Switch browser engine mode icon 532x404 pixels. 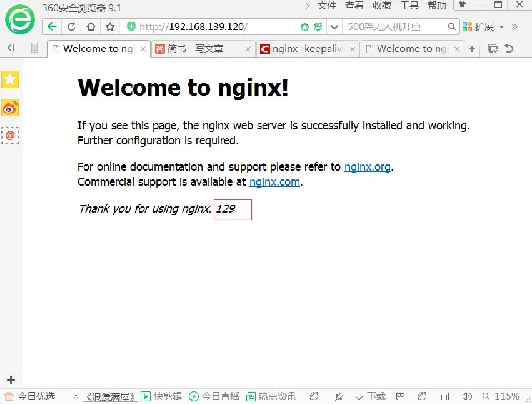[x=318, y=27]
